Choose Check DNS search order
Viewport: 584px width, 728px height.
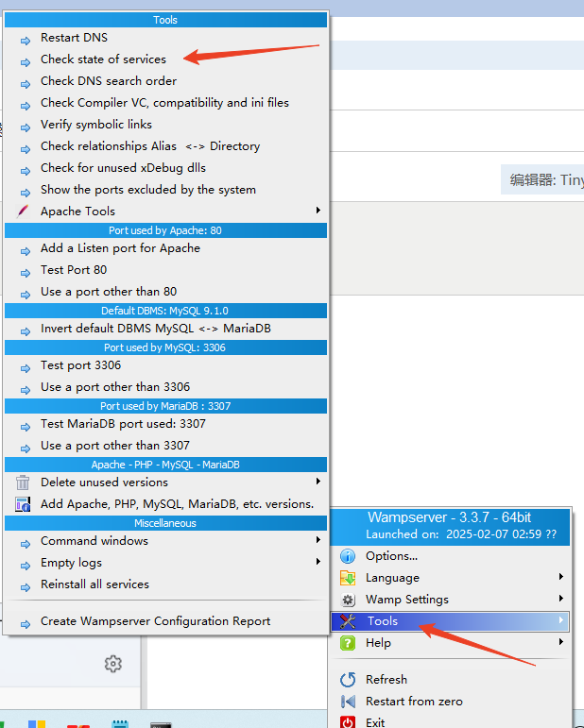166,81
